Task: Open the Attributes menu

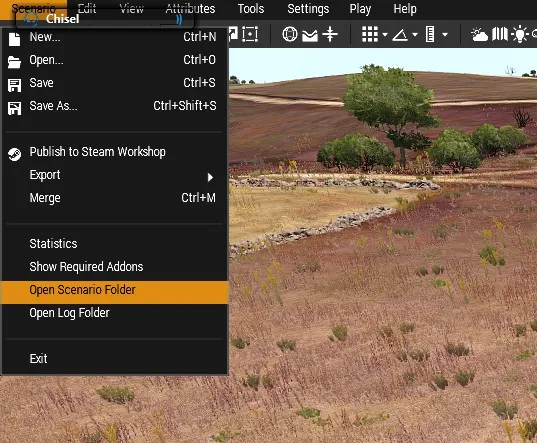Action: [190, 9]
